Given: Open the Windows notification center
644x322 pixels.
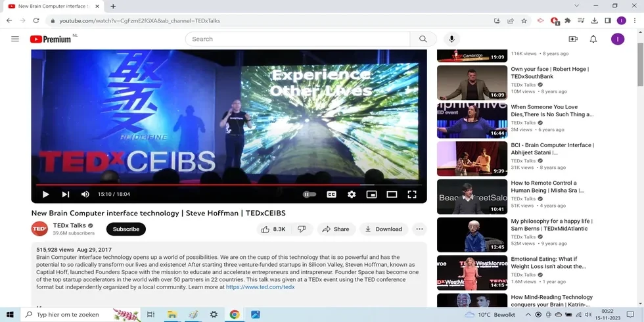Looking at the screenshot, I should point(630,315).
